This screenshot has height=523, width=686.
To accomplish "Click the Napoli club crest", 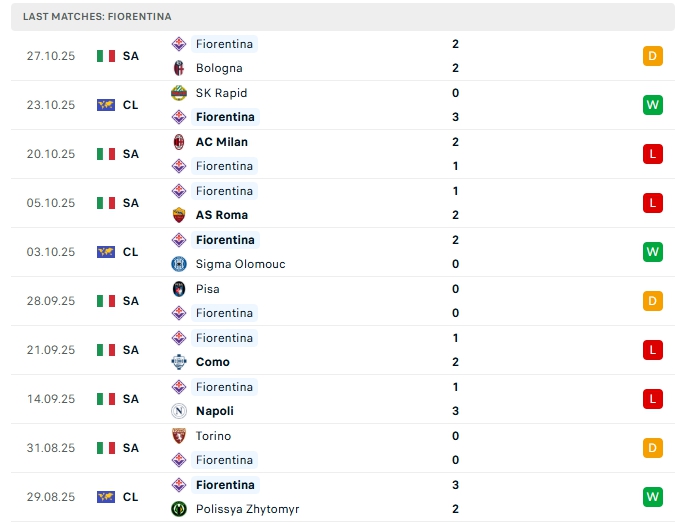I will (179, 411).
